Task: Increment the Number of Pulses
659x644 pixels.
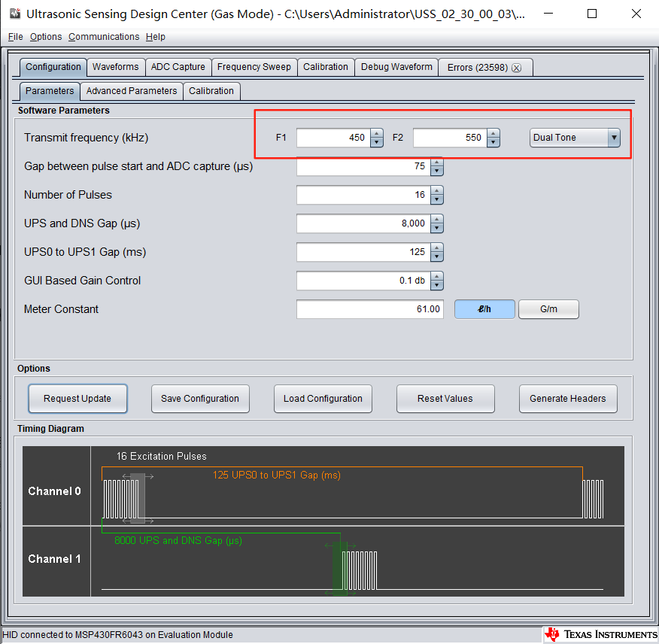Action: point(437,191)
